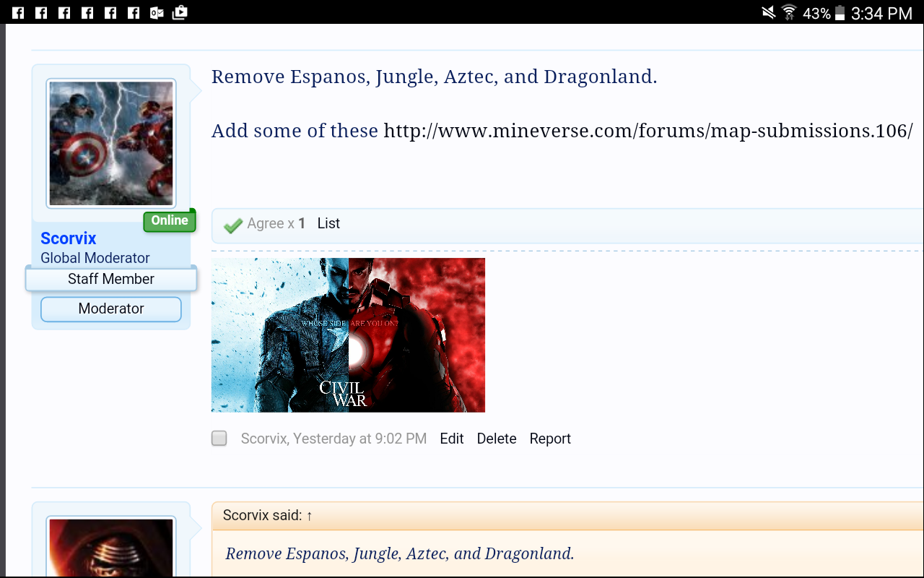Click the quoted italic 'Remove Espanos, Jungle...' line

[x=400, y=554]
